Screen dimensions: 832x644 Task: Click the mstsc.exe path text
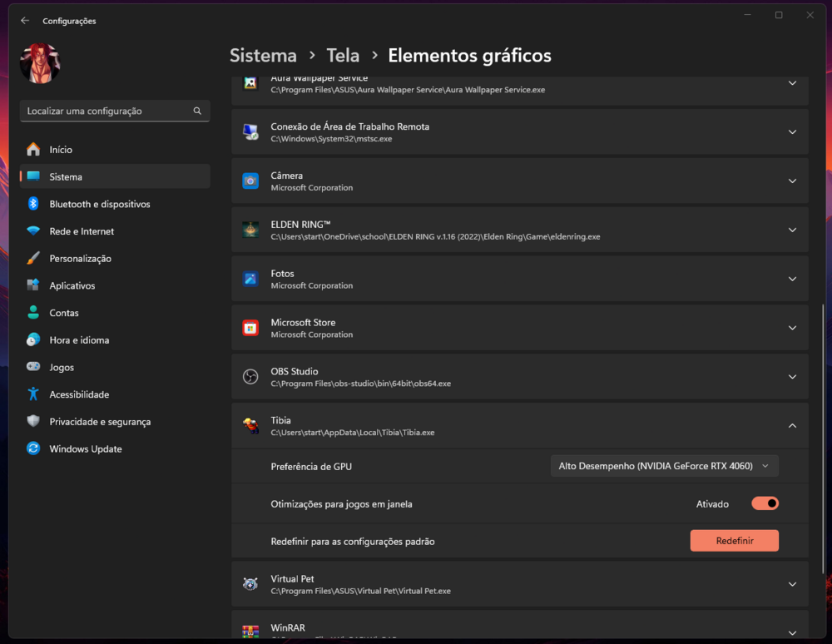click(x=331, y=139)
